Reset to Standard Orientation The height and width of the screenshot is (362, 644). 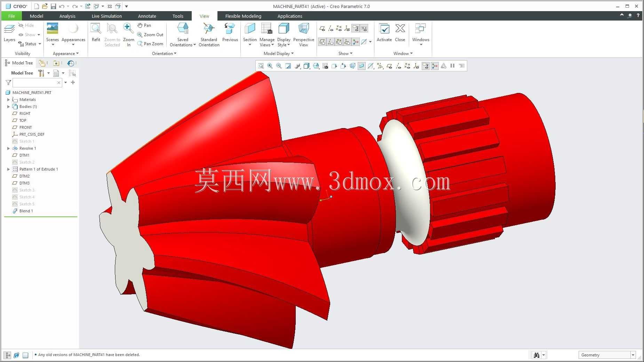point(209,34)
